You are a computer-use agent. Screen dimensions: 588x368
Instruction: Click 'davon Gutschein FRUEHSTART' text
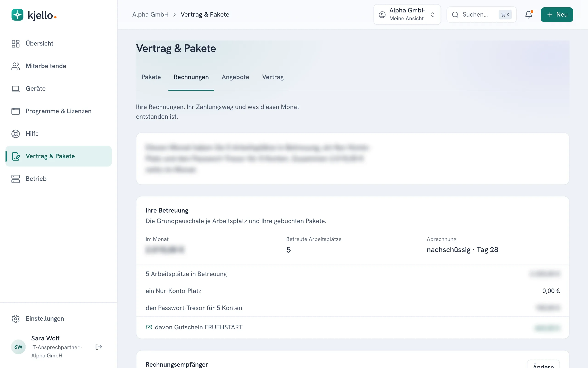pyautogui.click(x=198, y=327)
